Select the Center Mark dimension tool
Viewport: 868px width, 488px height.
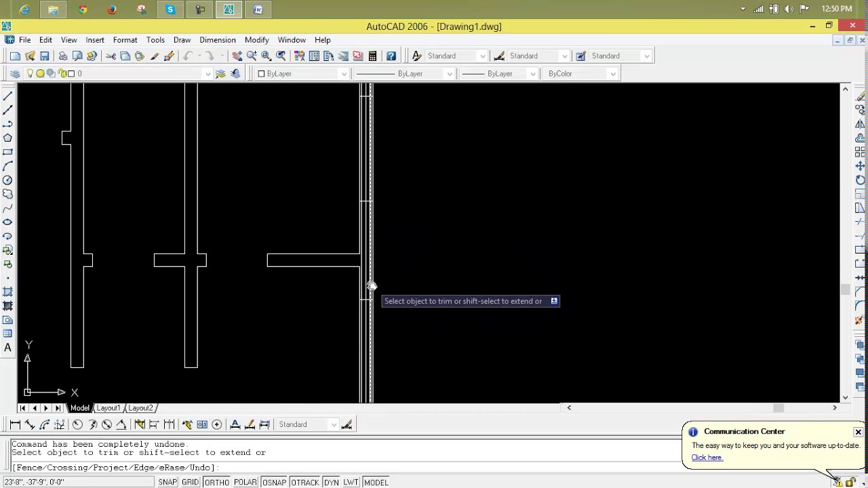pyautogui.click(x=217, y=424)
